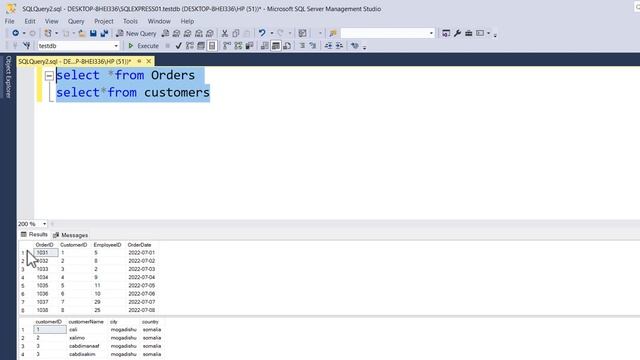
Task: Click the Change Connection icon
Action: pos(27,46)
